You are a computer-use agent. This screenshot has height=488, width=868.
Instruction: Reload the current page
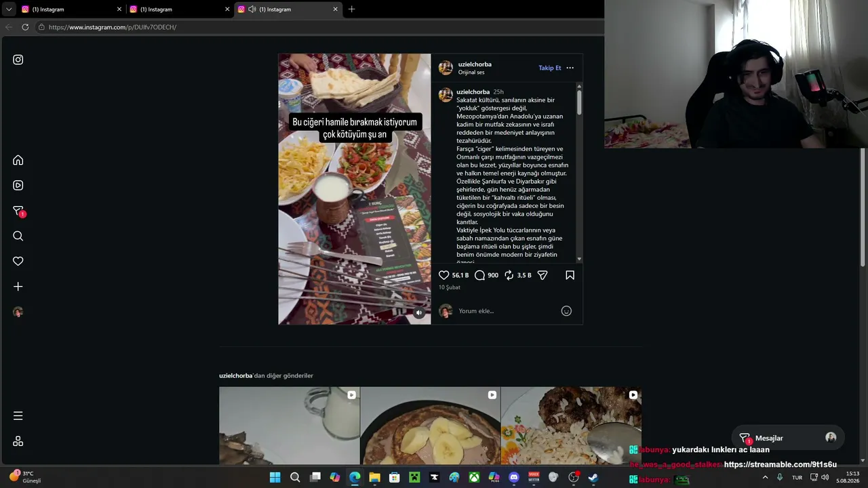coord(25,27)
